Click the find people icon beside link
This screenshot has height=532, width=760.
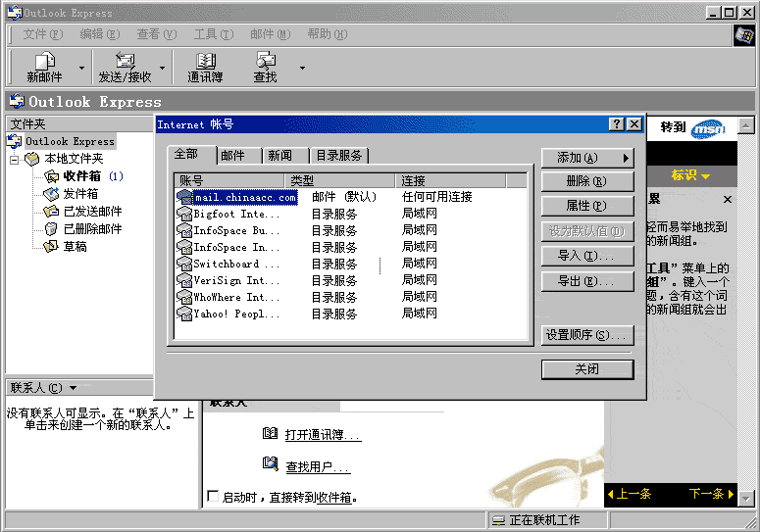(x=270, y=463)
